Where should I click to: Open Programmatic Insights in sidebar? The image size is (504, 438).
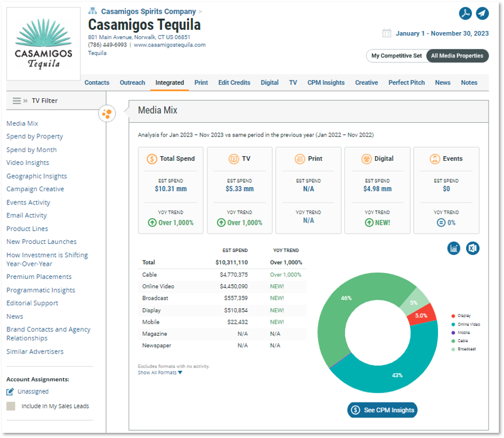[x=41, y=290]
